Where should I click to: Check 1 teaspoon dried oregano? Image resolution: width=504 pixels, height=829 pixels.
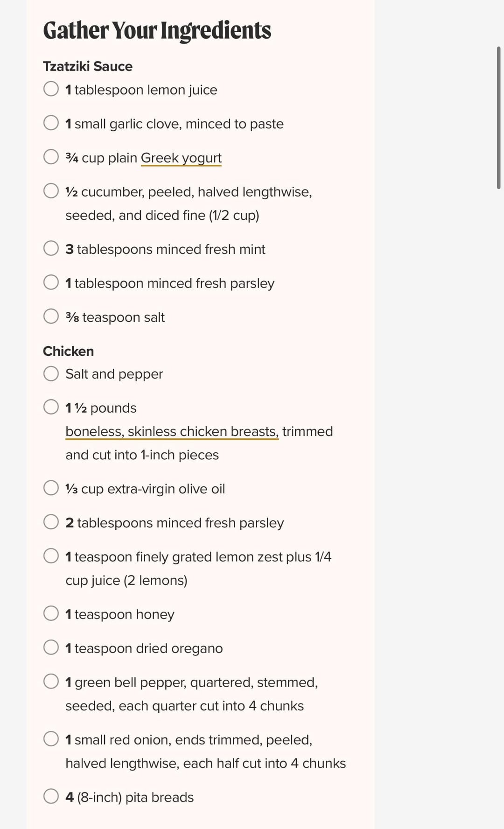coord(51,647)
